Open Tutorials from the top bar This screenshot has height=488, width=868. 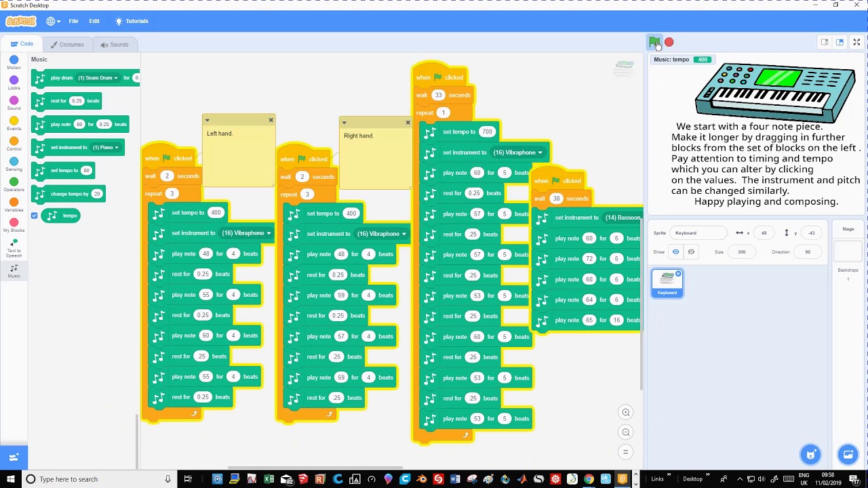(x=132, y=21)
